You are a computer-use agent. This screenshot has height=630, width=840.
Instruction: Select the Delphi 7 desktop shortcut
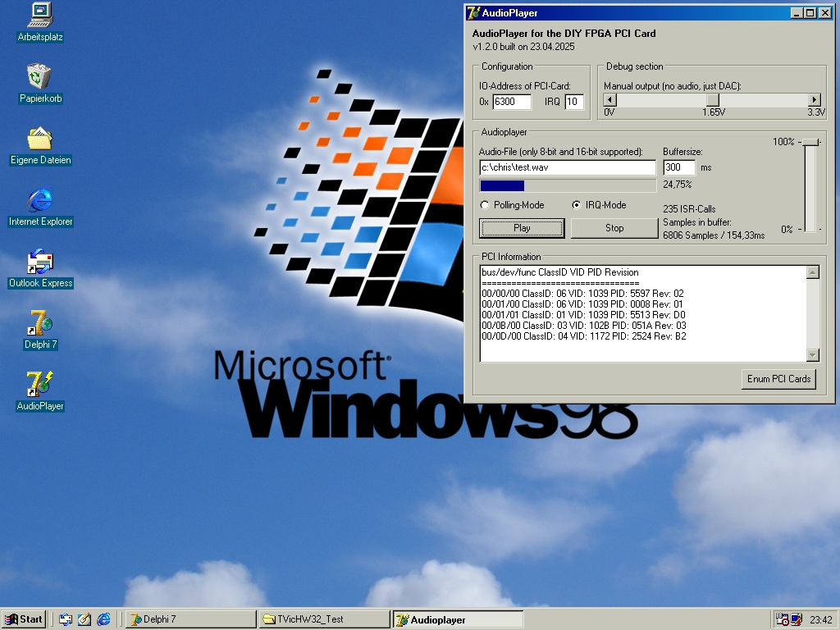click(x=40, y=330)
